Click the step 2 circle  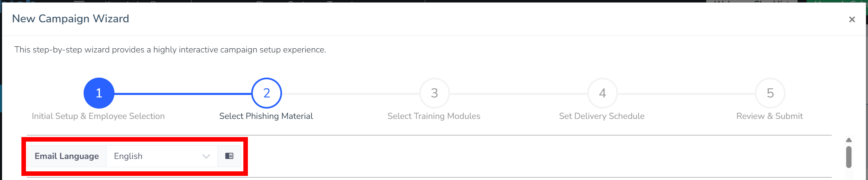click(266, 93)
